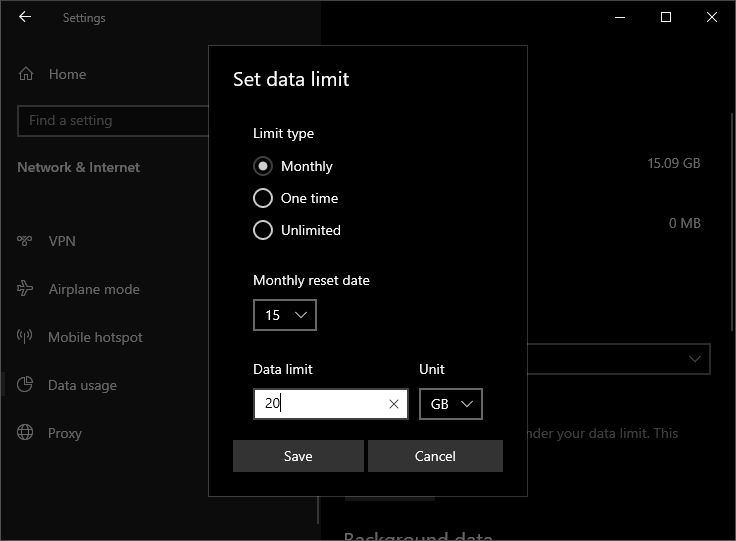Image resolution: width=736 pixels, height=541 pixels.
Task: Expand the dropdown behind the dialog
Action: (693, 358)
